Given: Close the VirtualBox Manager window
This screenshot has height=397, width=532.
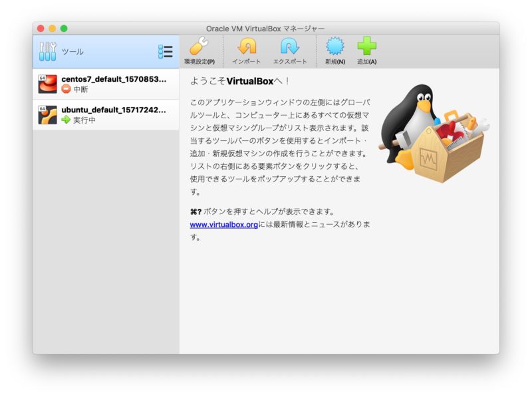Looking at the screenshot, I should 41,29.
